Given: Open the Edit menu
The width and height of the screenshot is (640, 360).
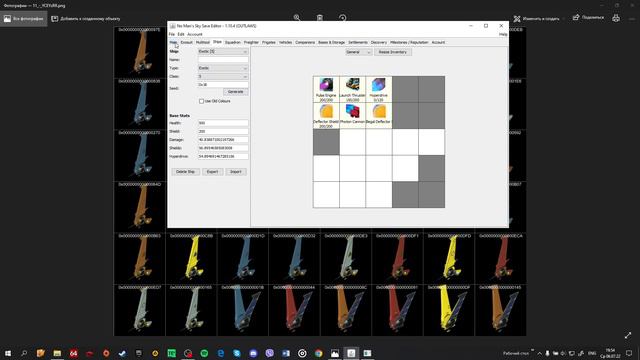Looking at the screenshot, I should (x=181, y=34).
